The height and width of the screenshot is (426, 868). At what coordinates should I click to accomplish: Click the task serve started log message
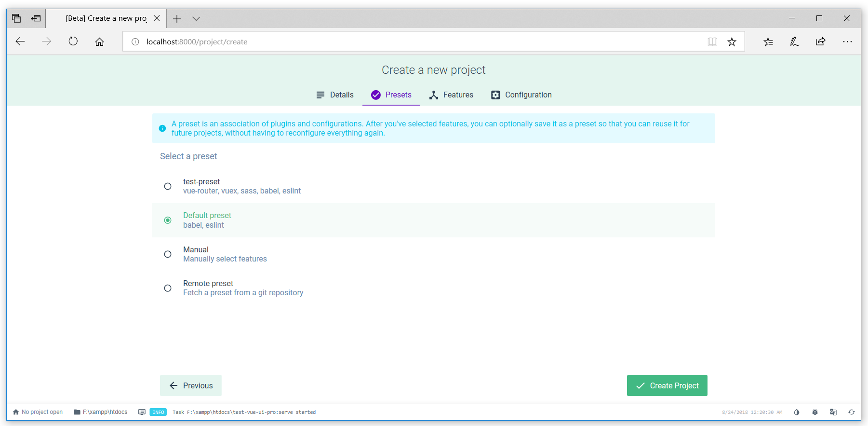click(x=244, y=412)
